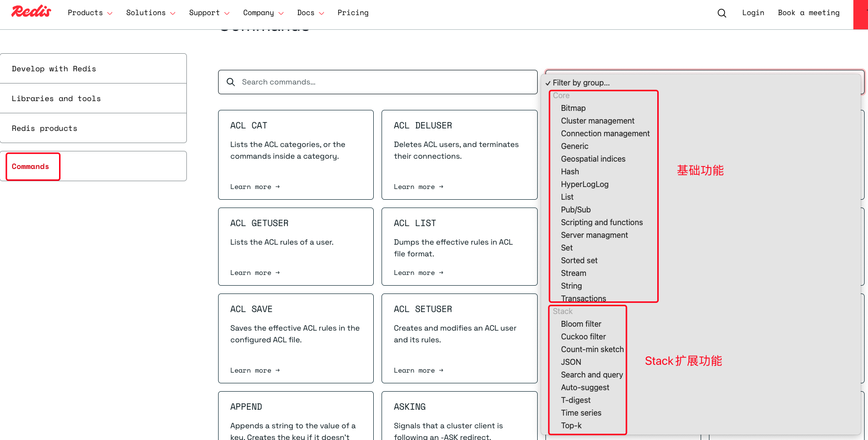Click the Book a meeting button
This screenshot has height=440, width=868.
point(808,13)
